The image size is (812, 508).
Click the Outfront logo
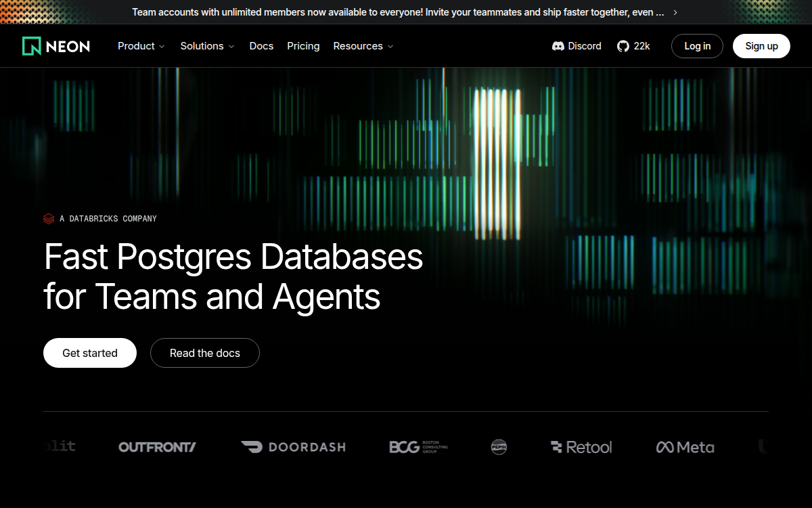[157, 447]
